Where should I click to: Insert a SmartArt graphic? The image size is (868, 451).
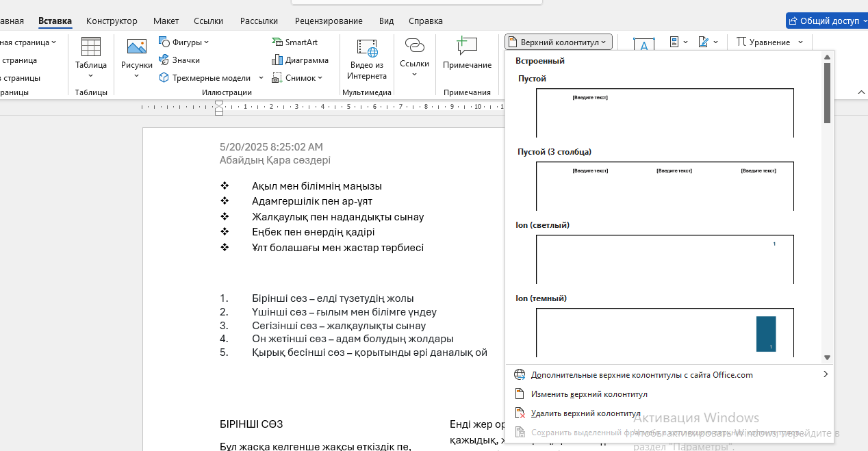point(295,42)
